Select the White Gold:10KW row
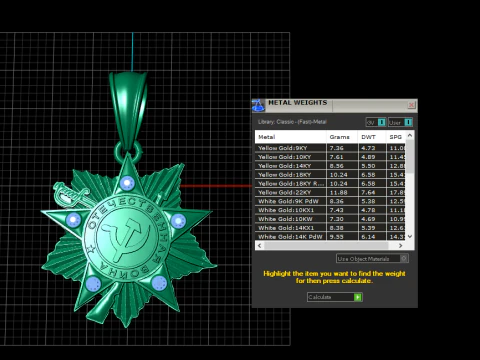Viewport: 480px width, 360px height. pyautogui.click(x=331, y=219)
